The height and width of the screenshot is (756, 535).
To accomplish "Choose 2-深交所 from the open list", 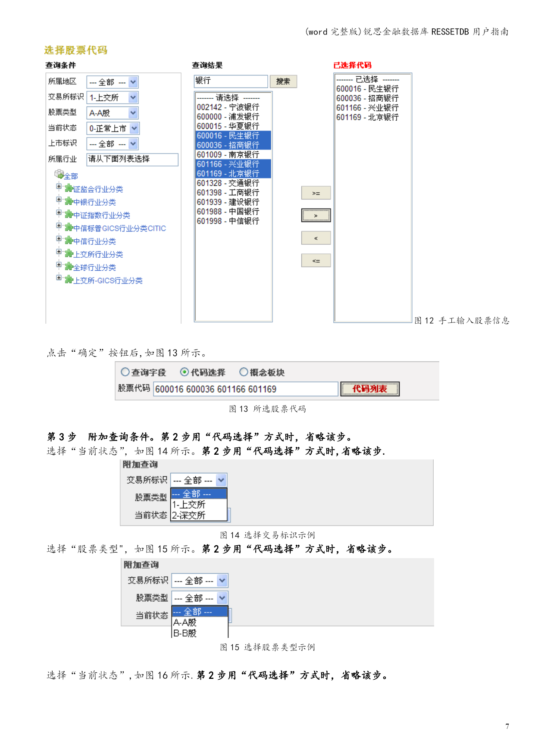I will (199, 515).
